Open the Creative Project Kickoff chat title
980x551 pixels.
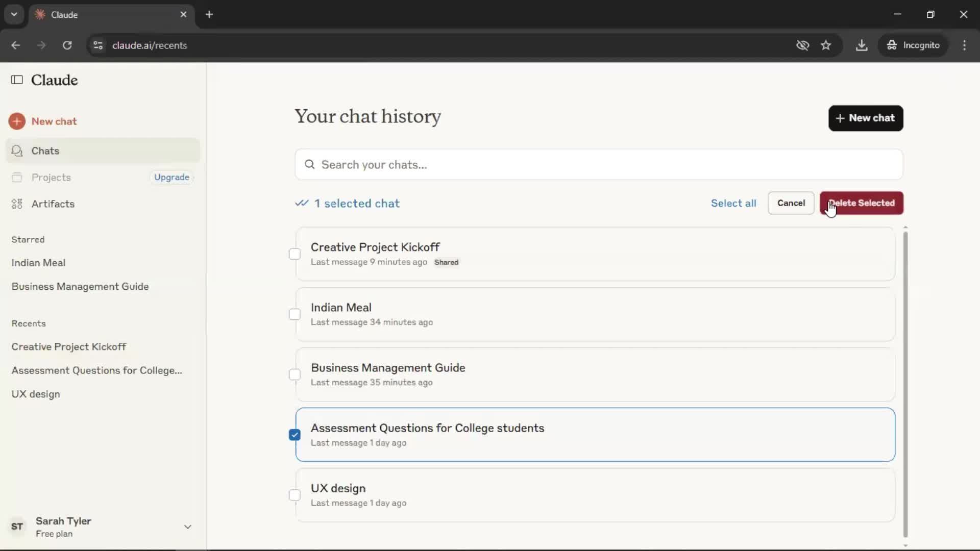point(375,247)
